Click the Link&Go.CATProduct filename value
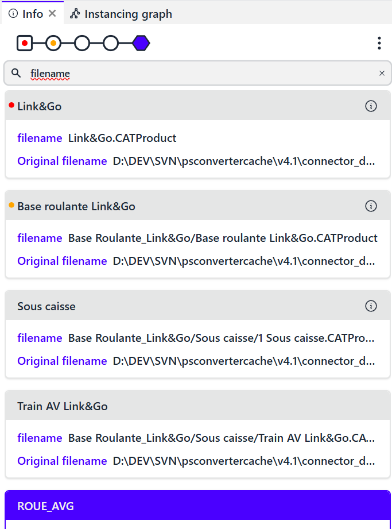 pyautogui.click(x=122, y=138)
